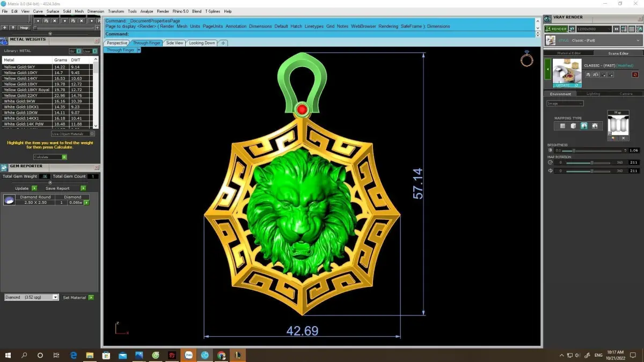Toggle the User library switch
The height and width of the screenshot is (362, 644).
(90, 51)
